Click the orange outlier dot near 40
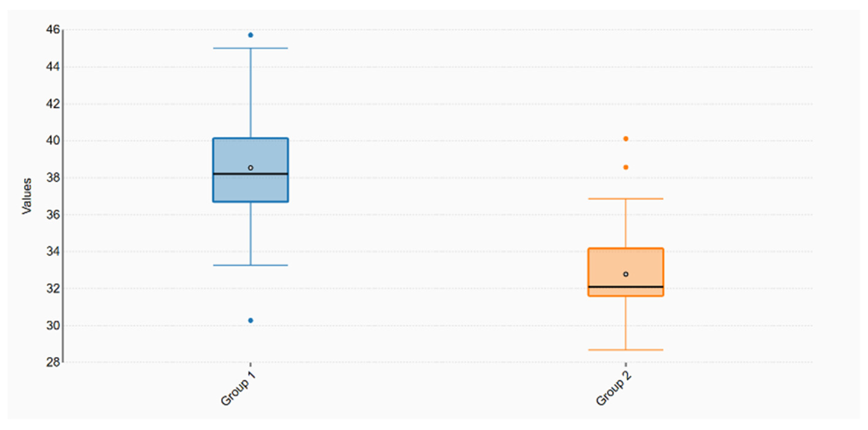This screenshot has width=868, height=430. point(626,139)
